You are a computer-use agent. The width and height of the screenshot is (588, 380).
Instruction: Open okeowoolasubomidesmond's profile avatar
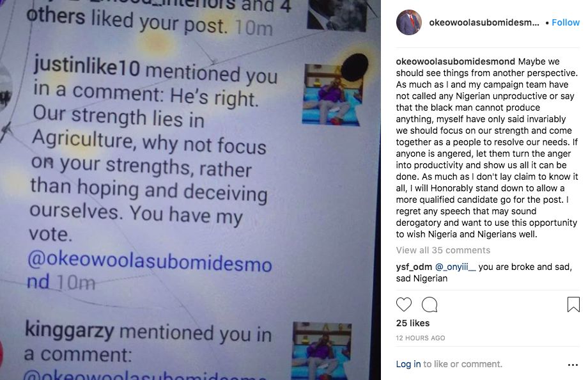coord(409,22)
